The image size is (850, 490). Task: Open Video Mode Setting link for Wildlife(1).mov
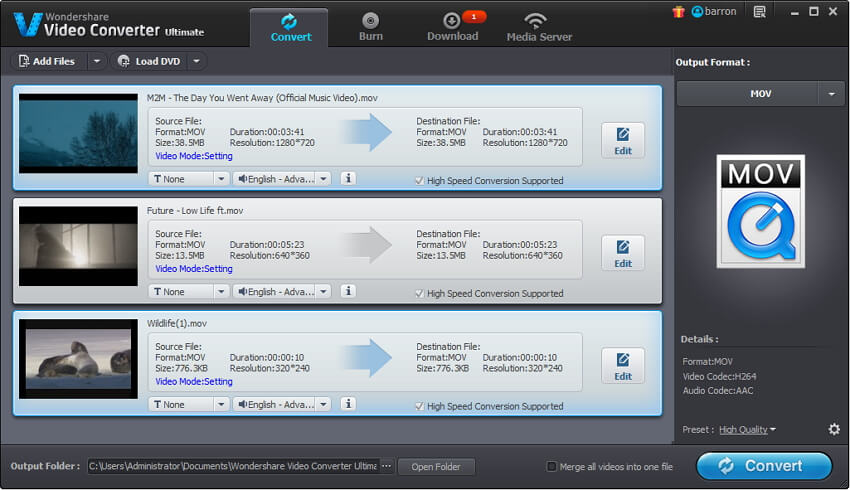pyautogui.click(x=194, y=381)
